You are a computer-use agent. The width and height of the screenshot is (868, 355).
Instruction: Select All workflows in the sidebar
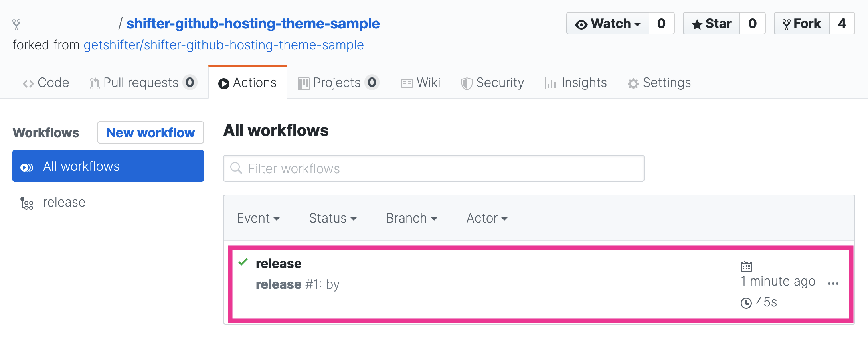108,166
